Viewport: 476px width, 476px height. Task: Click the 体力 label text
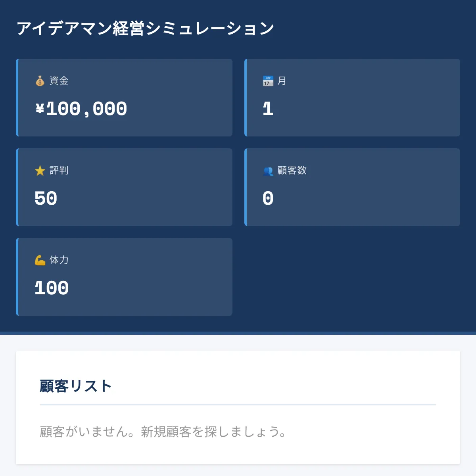59,260
